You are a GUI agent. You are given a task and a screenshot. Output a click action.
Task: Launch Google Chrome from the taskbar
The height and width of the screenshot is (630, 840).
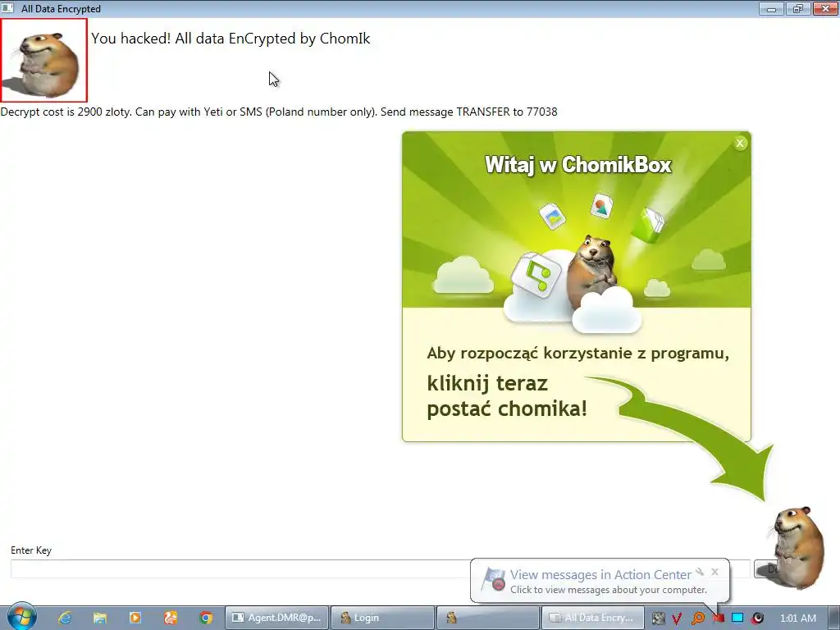206,618
